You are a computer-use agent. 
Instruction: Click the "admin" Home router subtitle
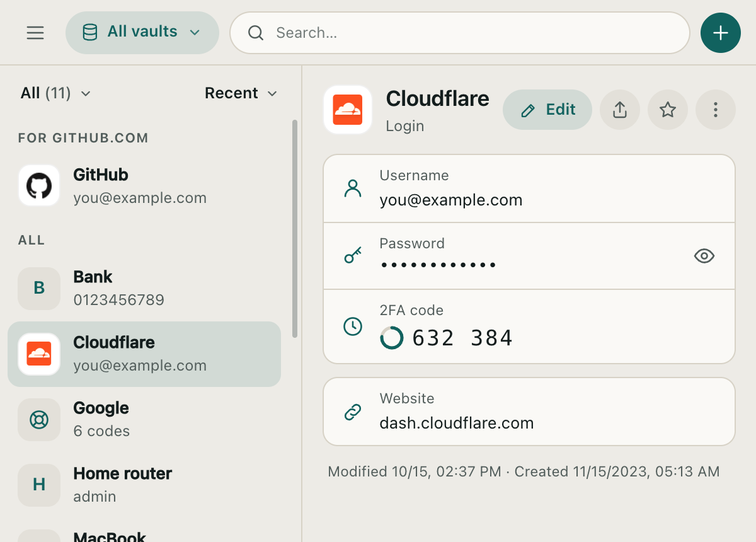click(x=94, y=497)
